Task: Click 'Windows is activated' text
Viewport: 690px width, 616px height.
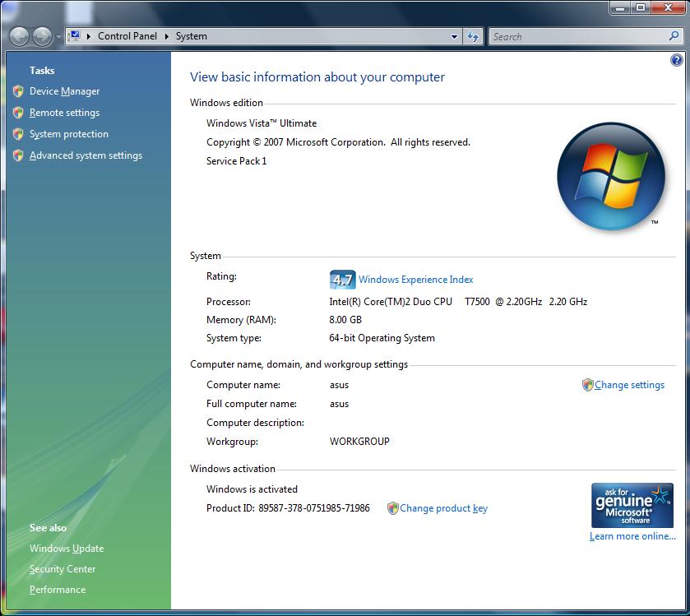Action: coord(252,489)
